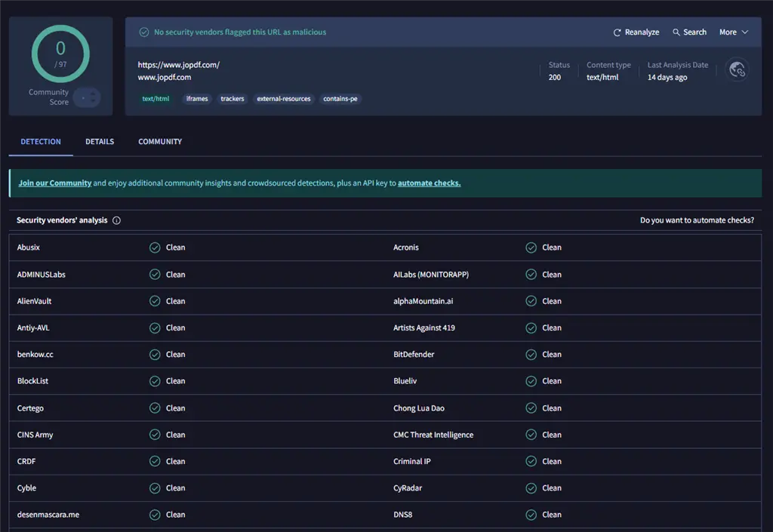Click the iframes tag

point(197,99)
